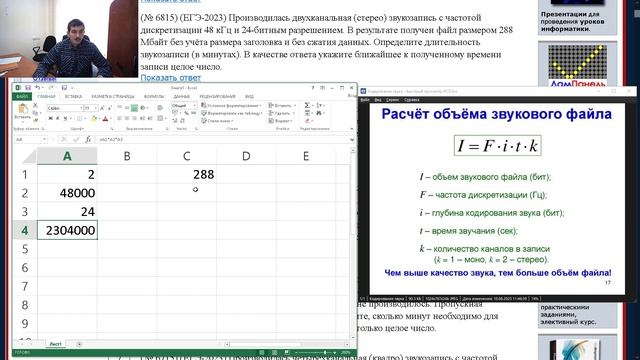Click the Wrap Text icon
The width and height of the screenshot is (640, 360).
160,108
